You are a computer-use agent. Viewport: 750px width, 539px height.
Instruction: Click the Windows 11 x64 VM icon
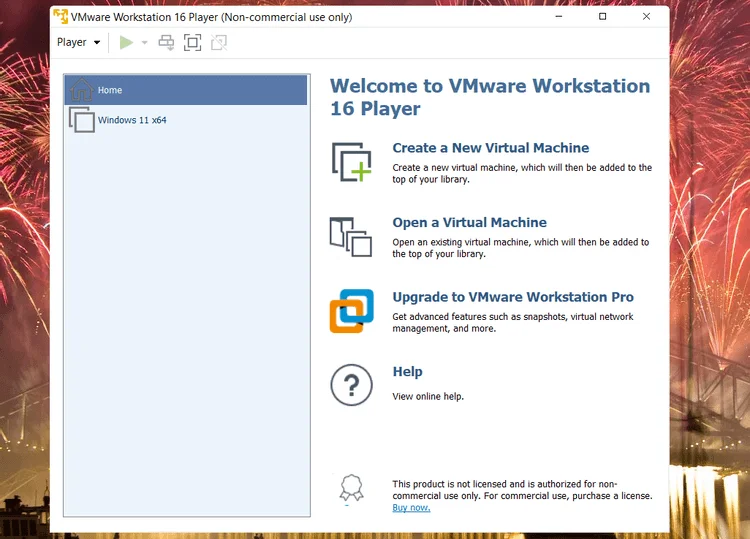tap(82, 120)
